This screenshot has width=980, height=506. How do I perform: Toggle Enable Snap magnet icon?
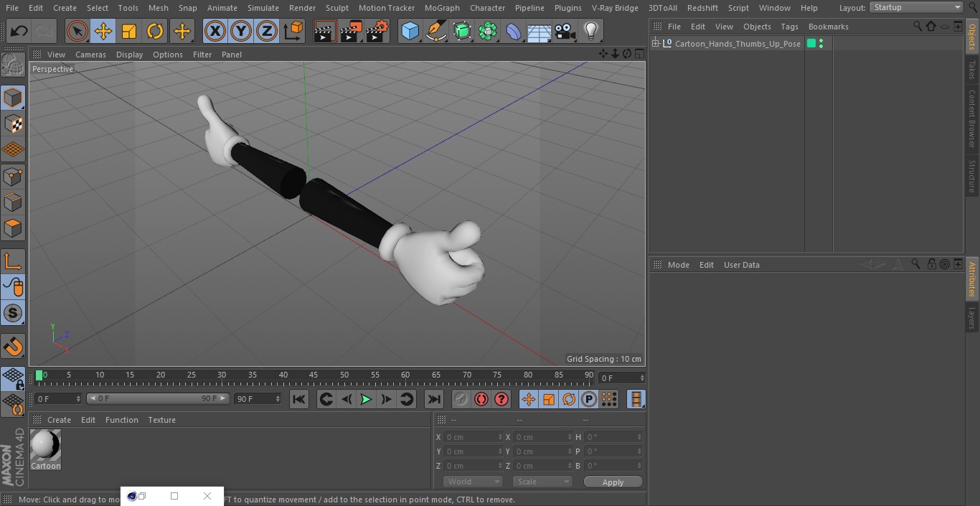tap(13, 347)
